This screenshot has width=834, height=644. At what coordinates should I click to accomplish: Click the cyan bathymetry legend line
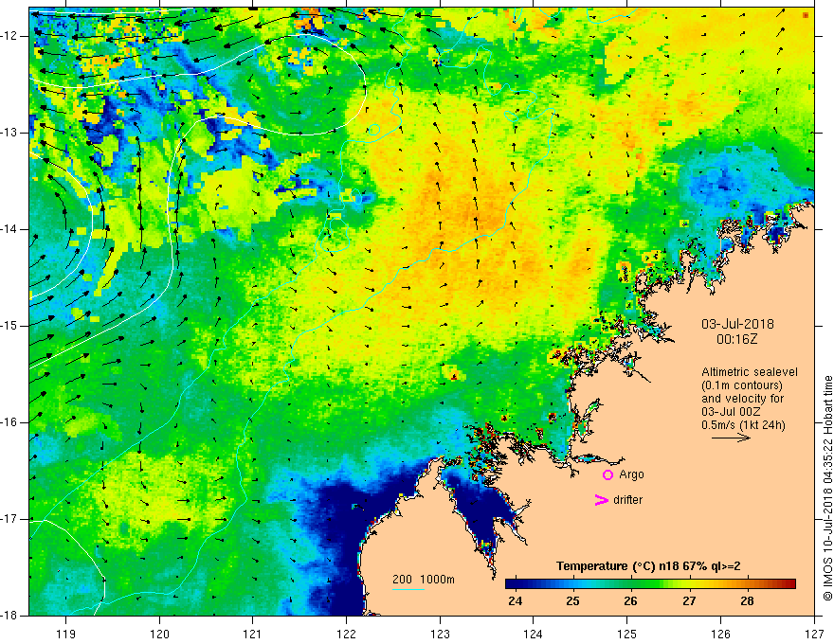[408, 589]
